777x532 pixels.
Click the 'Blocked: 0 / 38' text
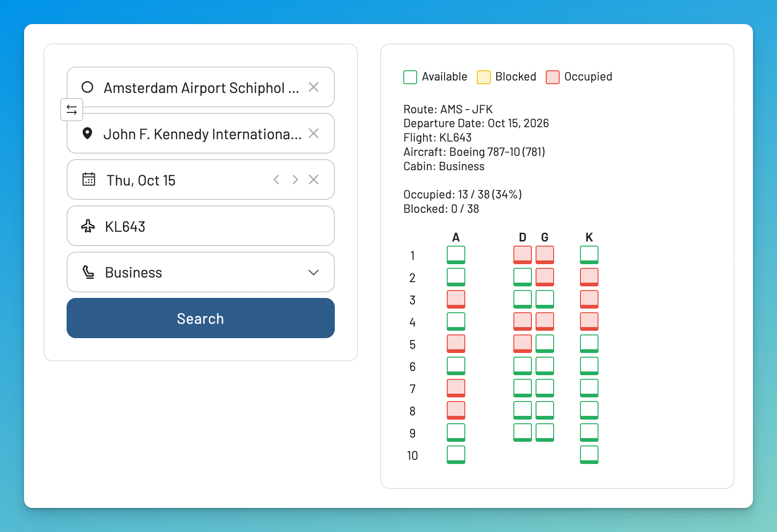click(441, 209)
